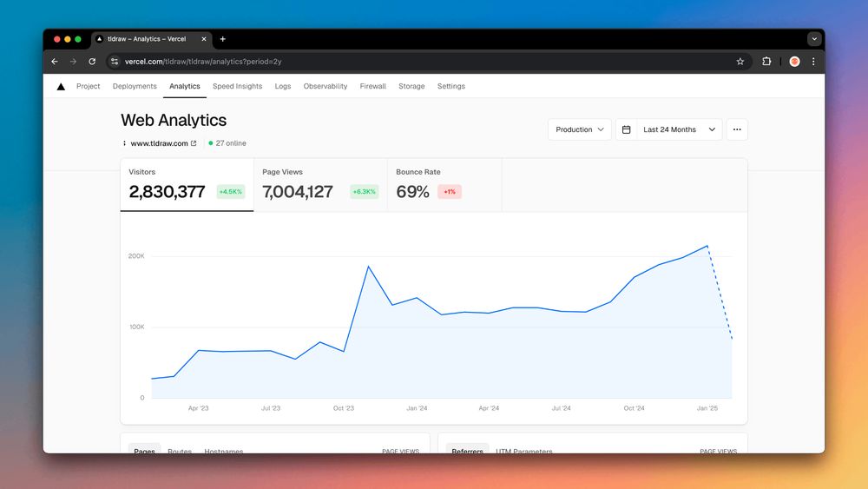Image resolution: width=868 pixels, height=489 pixels.
Task: Click the +1% bounce rate badge
Action: tap(450, 192)
